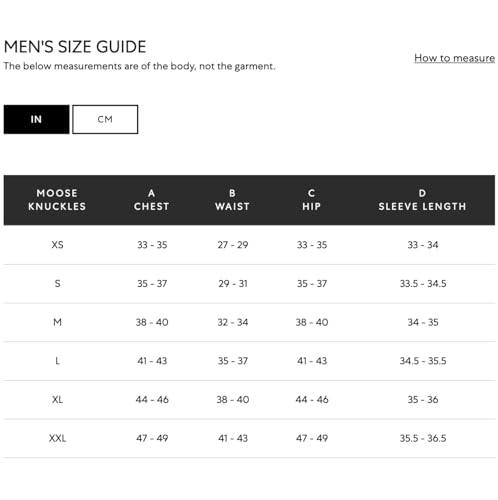Click the S sleeve value 33.5 - 34.5
This screenshot has width=498, height=500.
pos(423,283)
